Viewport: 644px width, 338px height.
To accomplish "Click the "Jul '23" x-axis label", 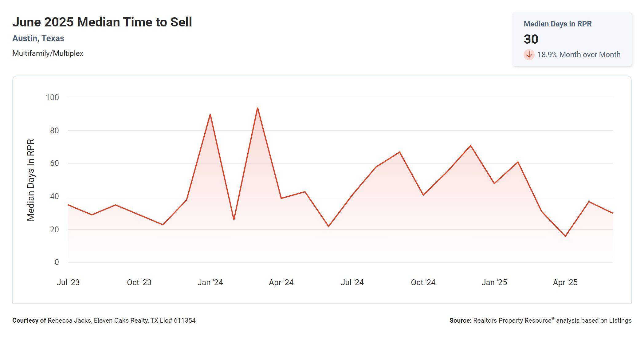I will (68, 282).
